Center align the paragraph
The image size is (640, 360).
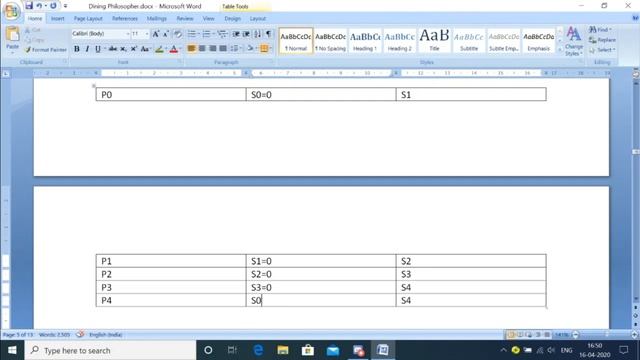tap(202, 49)
